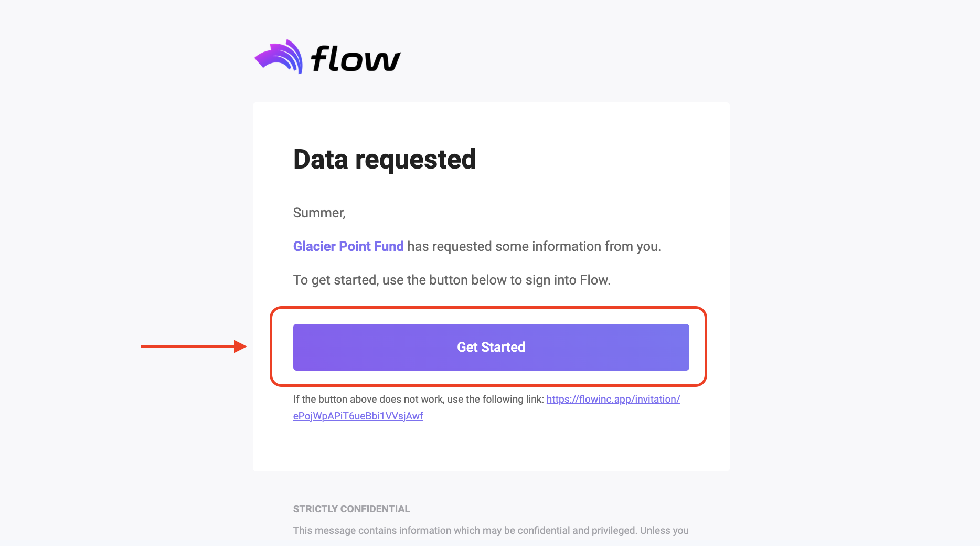Click the word 'CONFIDENTIAL' in the footer heading

pos(375,509)
